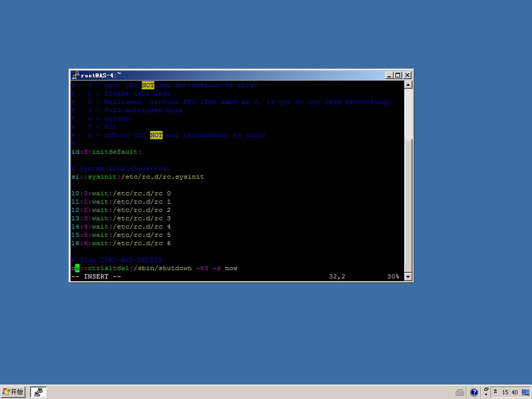Click the keyboard icon in the taskbar
Viewport: 532px width, 399px height.
tap(460, 393)
